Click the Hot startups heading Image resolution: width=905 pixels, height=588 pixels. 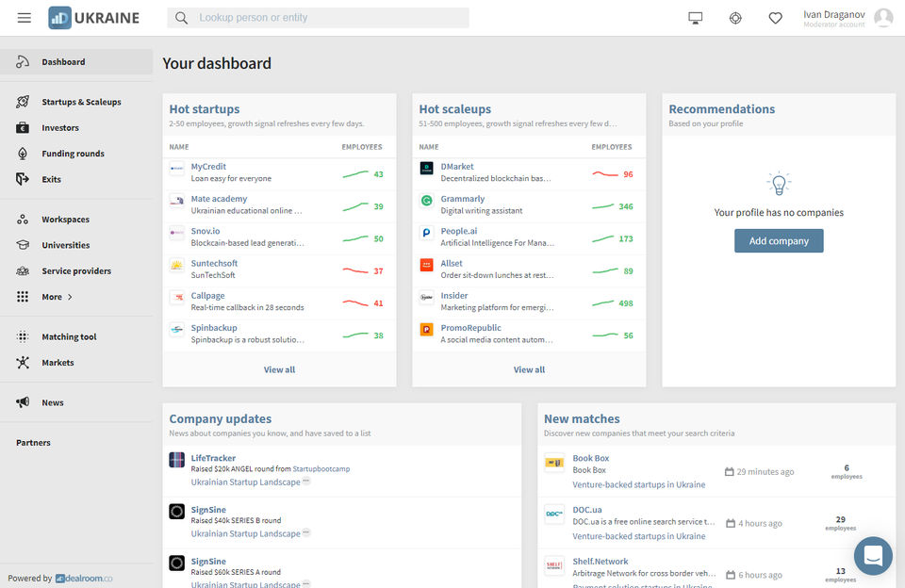click(x=205, y=109)
